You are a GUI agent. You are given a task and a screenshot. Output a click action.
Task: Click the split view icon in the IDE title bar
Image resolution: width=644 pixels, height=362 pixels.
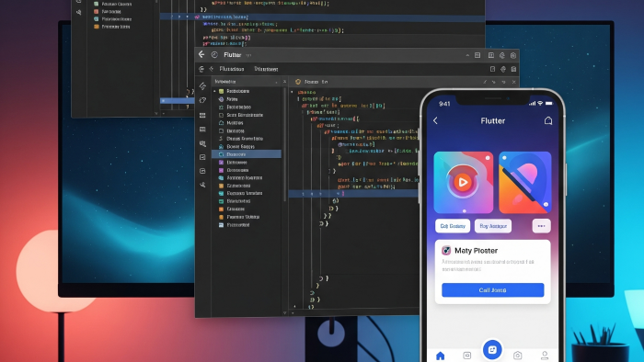click(490, 55)
